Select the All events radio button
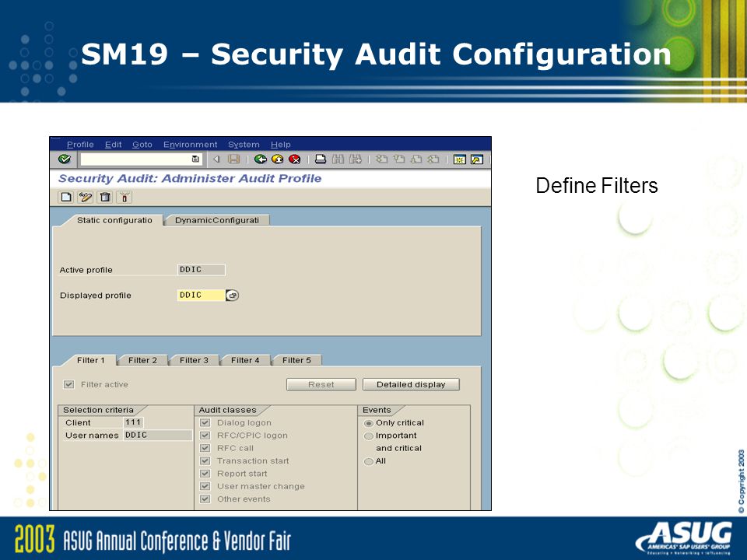 [368, 461]
